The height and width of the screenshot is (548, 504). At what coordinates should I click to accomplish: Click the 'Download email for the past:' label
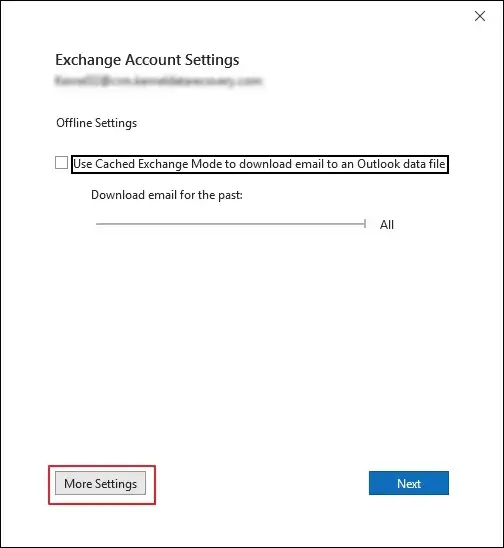167,195
